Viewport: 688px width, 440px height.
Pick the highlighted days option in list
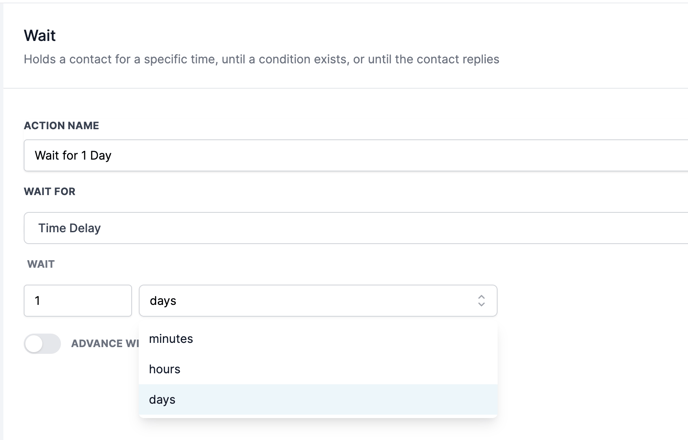pos(162,399)
